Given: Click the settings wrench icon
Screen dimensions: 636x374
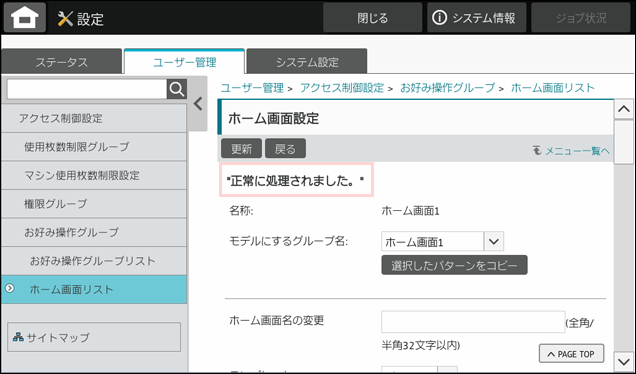Looking at the screenshot, I should point(65,19).
